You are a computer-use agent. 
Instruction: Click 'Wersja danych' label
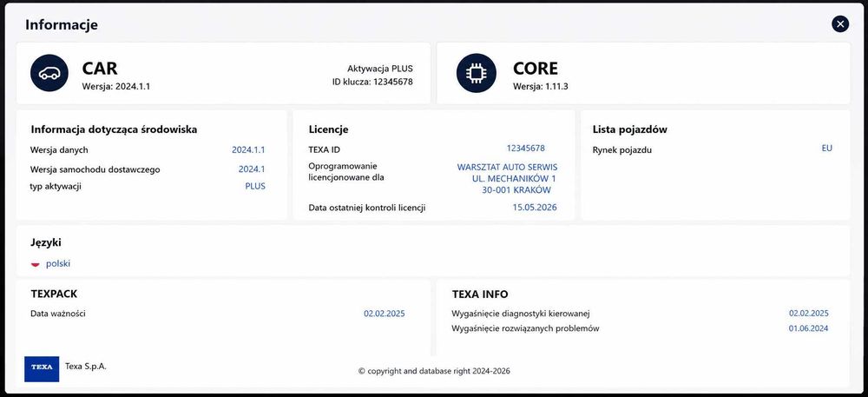coord(59,149)
